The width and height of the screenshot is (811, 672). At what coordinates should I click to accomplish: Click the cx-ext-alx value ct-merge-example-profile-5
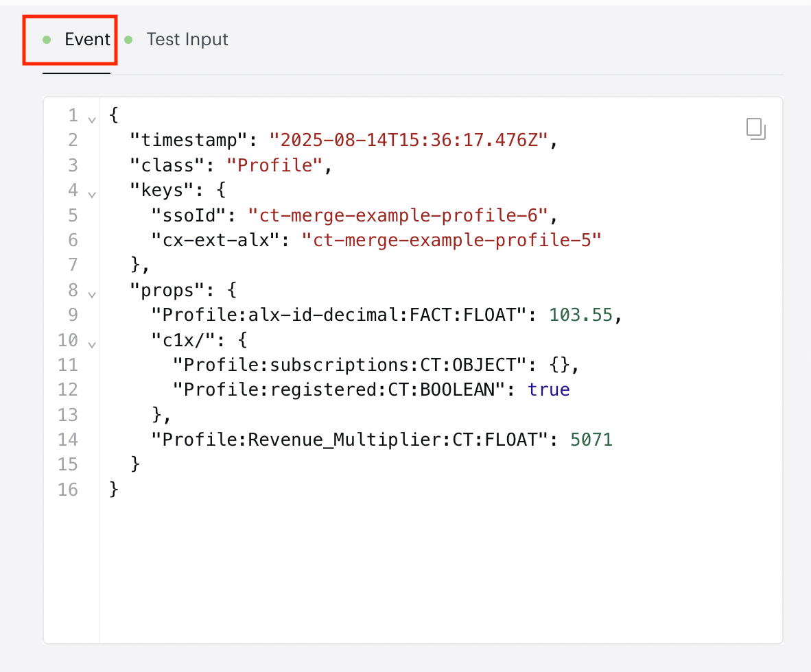pos(451,240)
